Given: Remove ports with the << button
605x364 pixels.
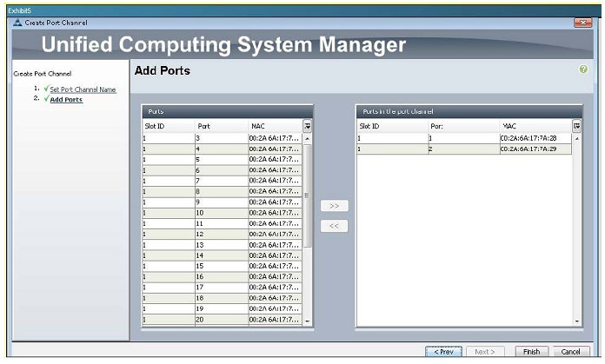Looking at the screenshot, I should coord(334,226).
